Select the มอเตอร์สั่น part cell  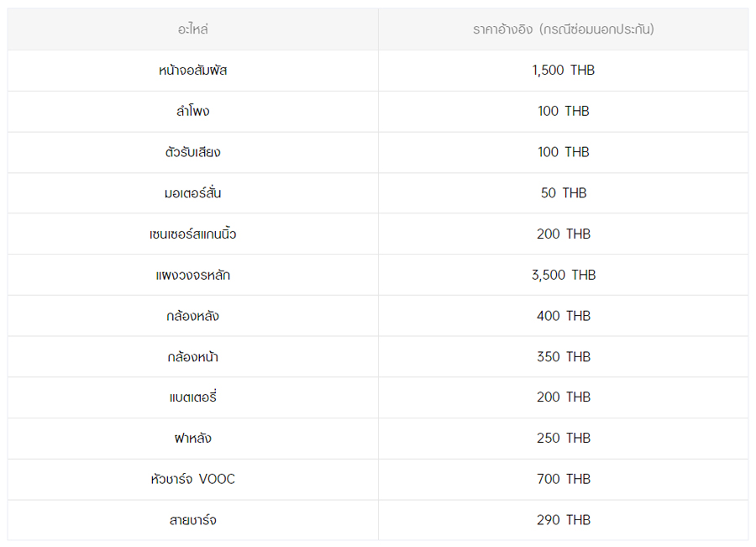[x=193, y=193]
